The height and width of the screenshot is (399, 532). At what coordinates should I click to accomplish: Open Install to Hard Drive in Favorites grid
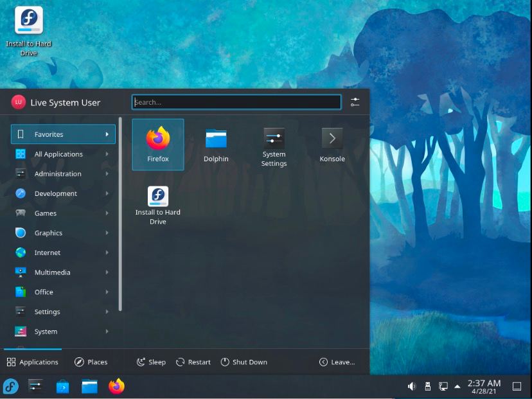(x=158, y=206)
